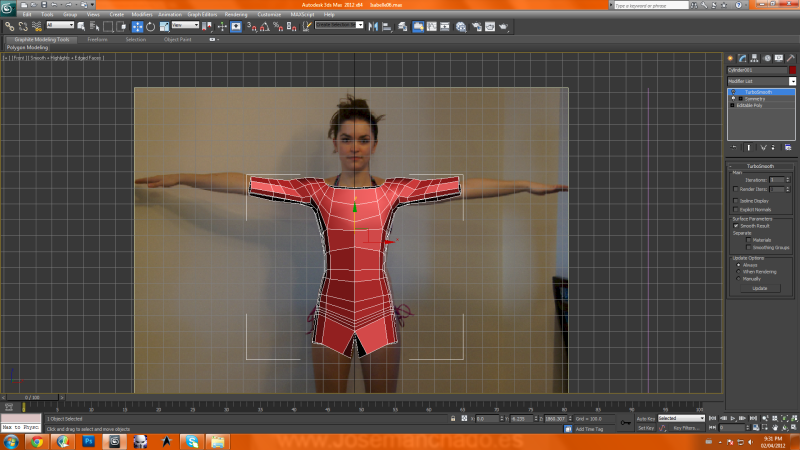Click the Mirror tool in toolbar

(373, 26)
